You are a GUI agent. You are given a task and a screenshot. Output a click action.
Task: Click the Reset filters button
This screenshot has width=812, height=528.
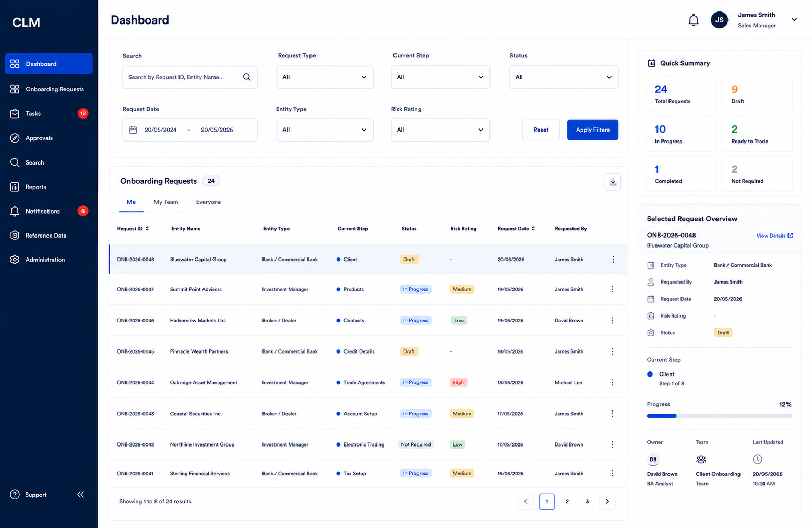click(541, 130)
